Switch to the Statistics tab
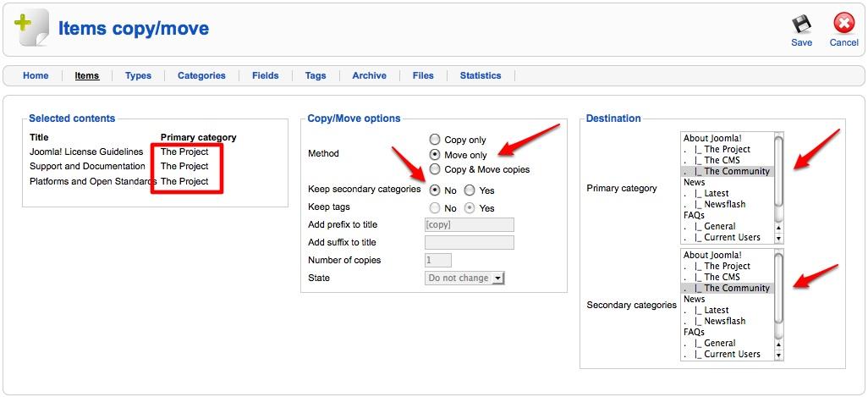Image resolution: width=868 pixels, height=397 pixels. pyautogui.click(x=481, y=76)
